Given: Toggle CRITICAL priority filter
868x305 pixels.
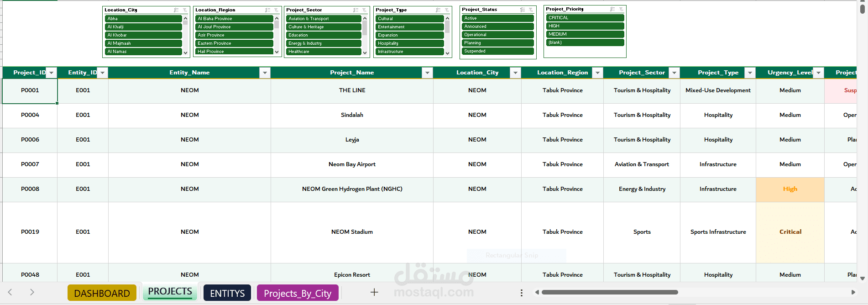Looking at the screenshot, I should point(585,18).
